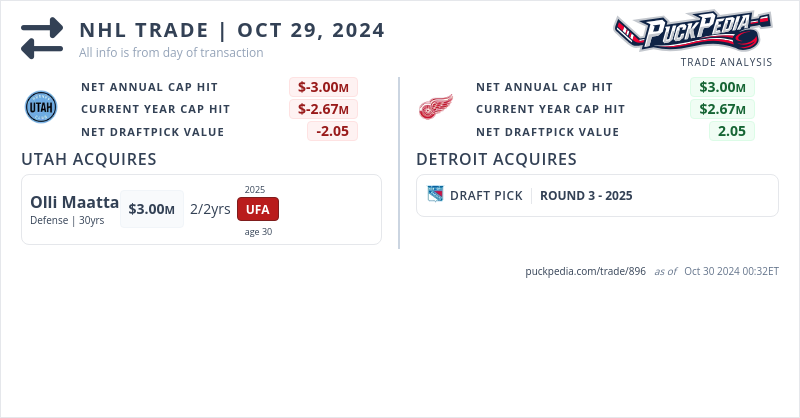Viewport: 800px width, 418px height.
Task: Click the trade swap arrows icon
Action: point(42,37)
